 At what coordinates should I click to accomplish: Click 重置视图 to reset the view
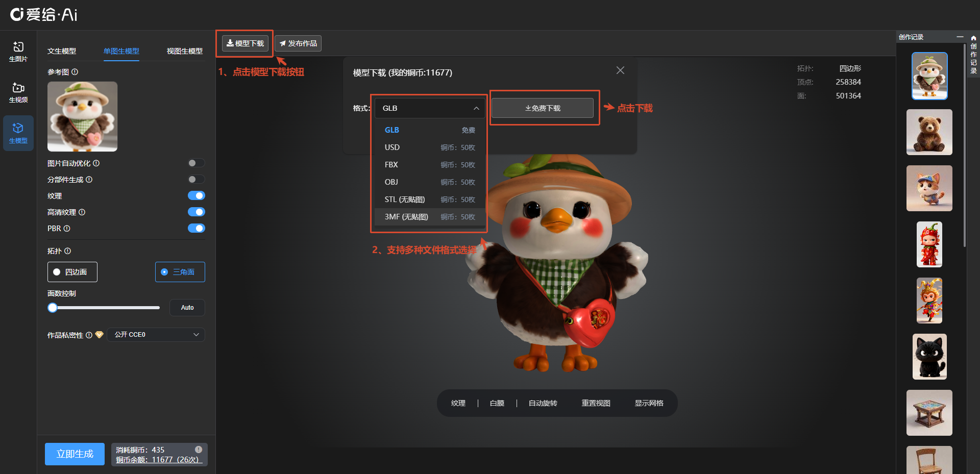[596, 403]
